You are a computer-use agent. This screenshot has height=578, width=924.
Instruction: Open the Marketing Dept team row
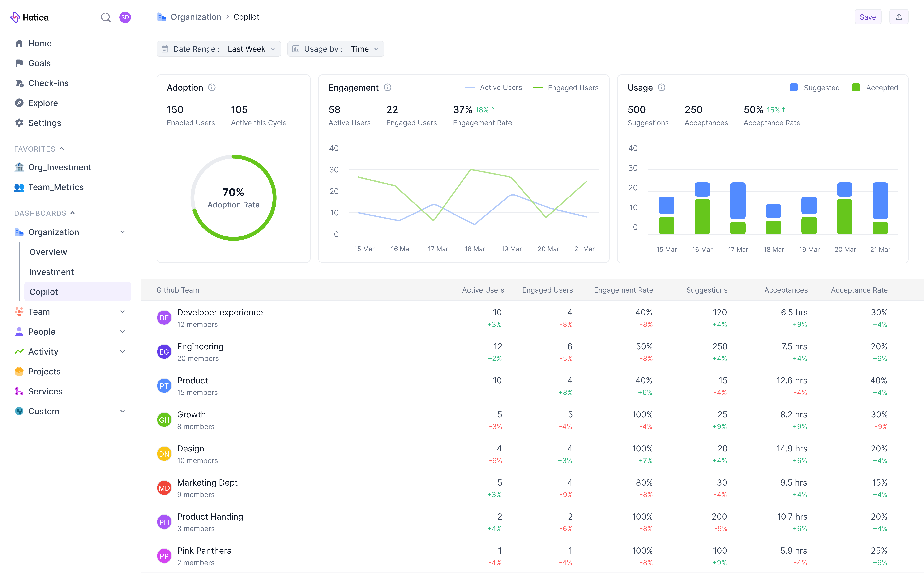click(532, 488)
